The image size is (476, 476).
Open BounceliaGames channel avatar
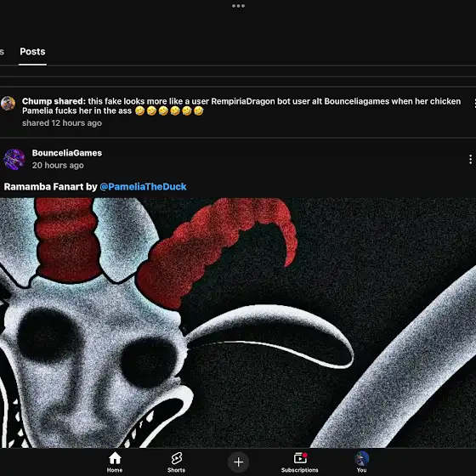click(x=14, y=160)
